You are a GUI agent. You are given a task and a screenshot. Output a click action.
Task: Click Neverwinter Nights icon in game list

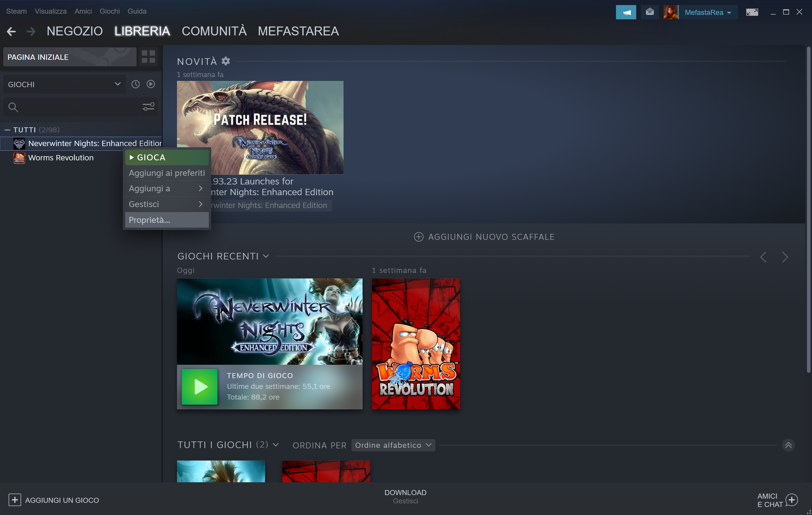19,143
